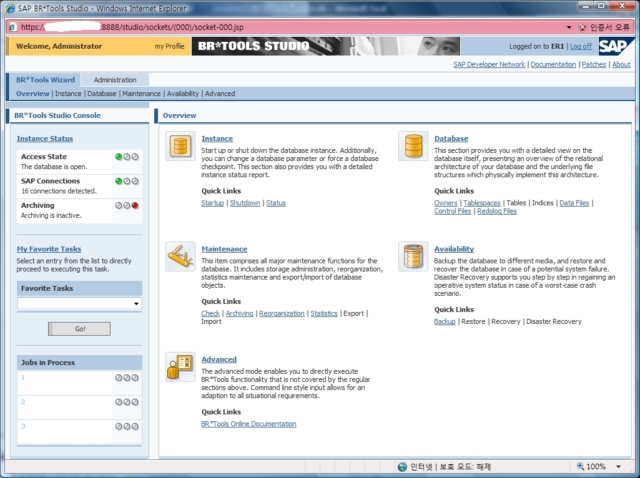Image resolution: width=640 pixels, height=478 pixels.
Task: Click the Reorganization quick link
Action: (x=282, y=313)
